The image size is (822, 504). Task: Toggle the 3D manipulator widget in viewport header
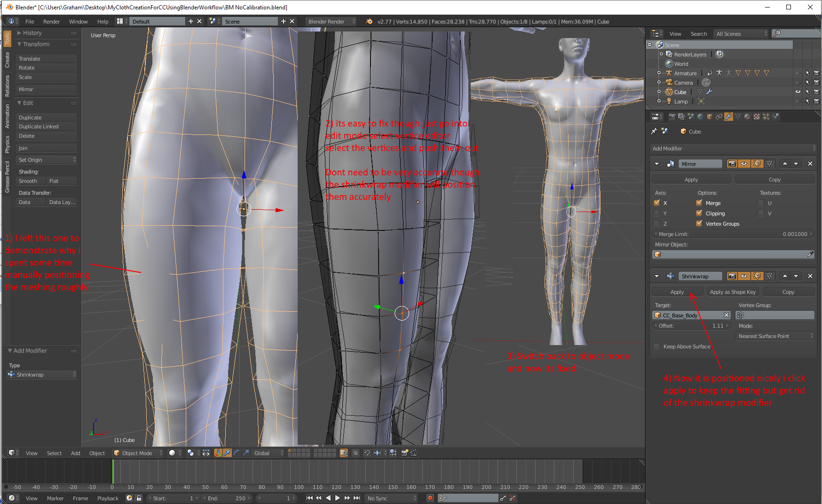click(x=218, y=453)
